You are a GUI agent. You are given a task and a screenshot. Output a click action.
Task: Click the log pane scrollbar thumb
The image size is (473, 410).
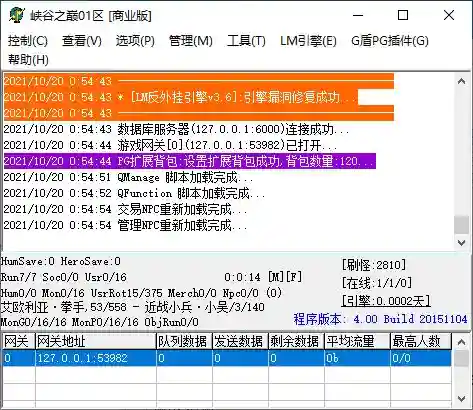click(462, 225)
